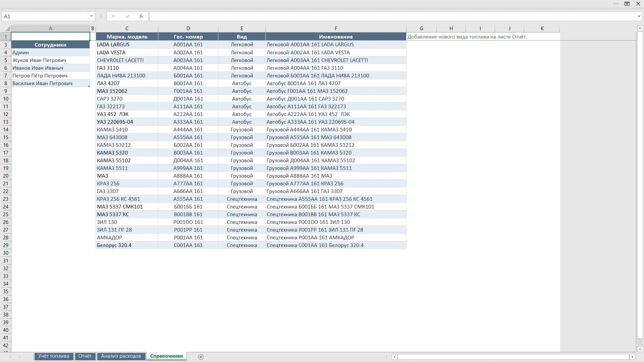Click the Insert Function fx icon

[x=141, y=16]
